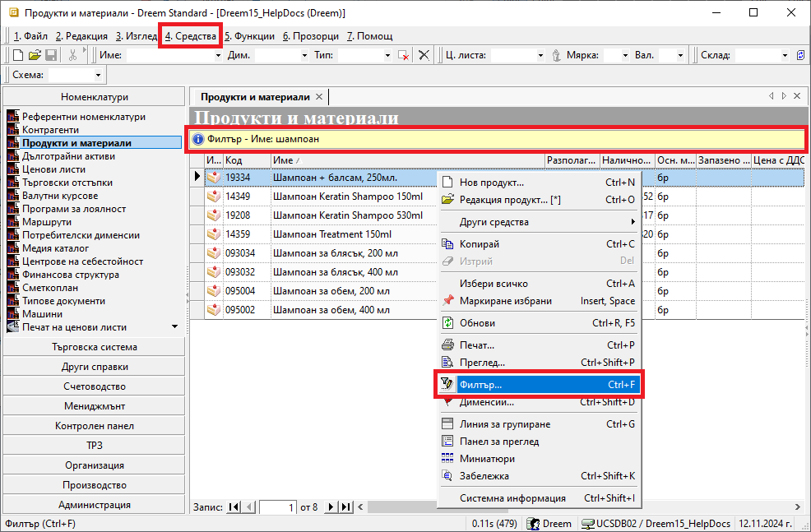
Task: Open the '4. Средства' menu
Action: coord(190,36)
